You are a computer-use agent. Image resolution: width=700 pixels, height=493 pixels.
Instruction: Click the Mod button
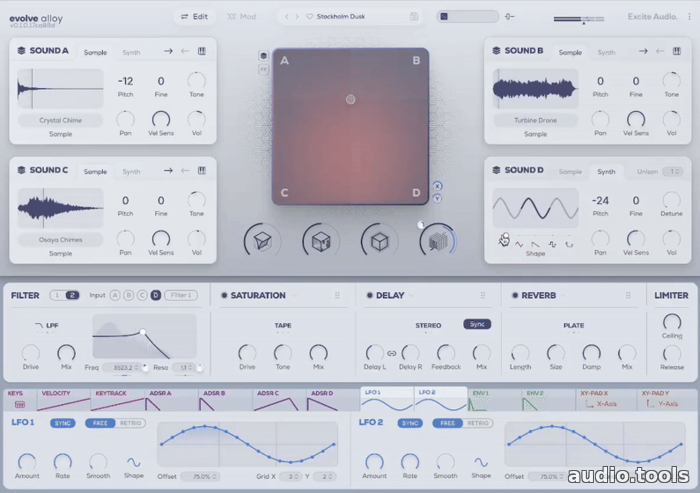click(242, 17)
